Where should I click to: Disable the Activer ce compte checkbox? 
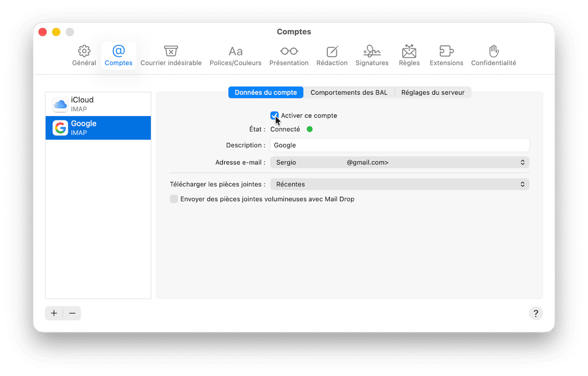275,116
